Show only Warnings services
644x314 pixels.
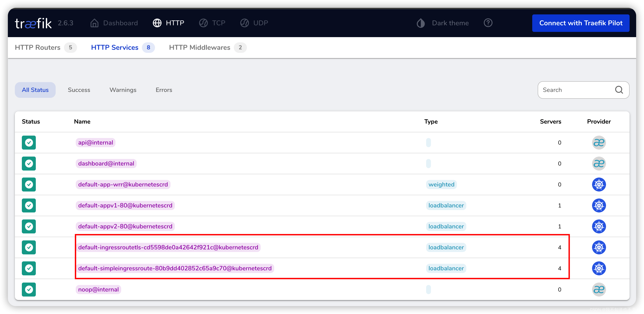tap(123, 90)
